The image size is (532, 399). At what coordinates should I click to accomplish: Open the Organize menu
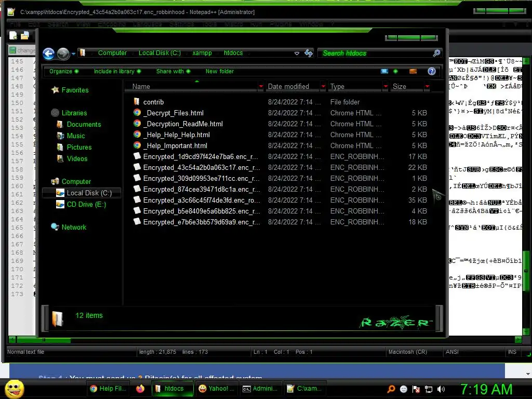(64, 71)
